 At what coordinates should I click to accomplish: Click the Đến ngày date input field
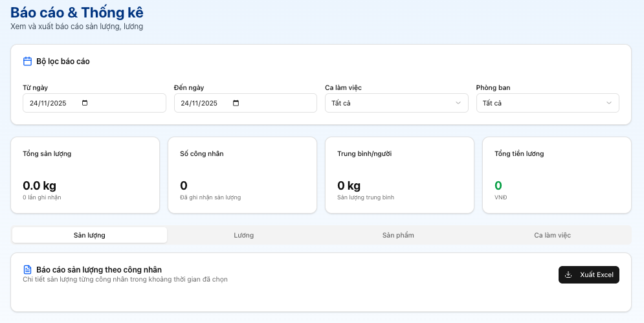(x=203, y=103)
